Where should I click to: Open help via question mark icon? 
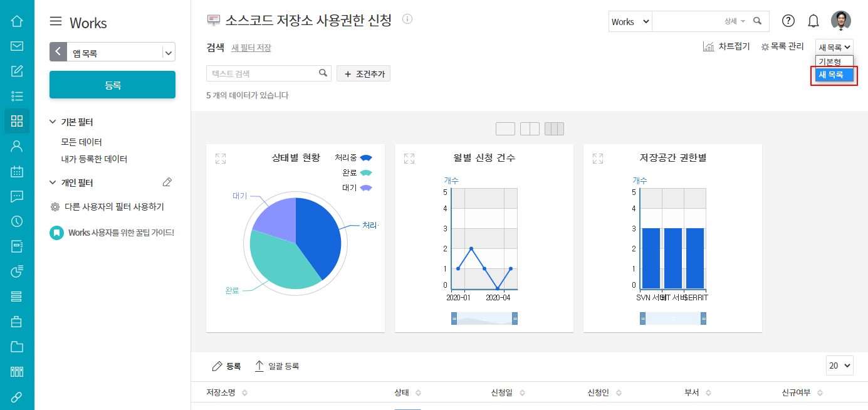point(788,21)
